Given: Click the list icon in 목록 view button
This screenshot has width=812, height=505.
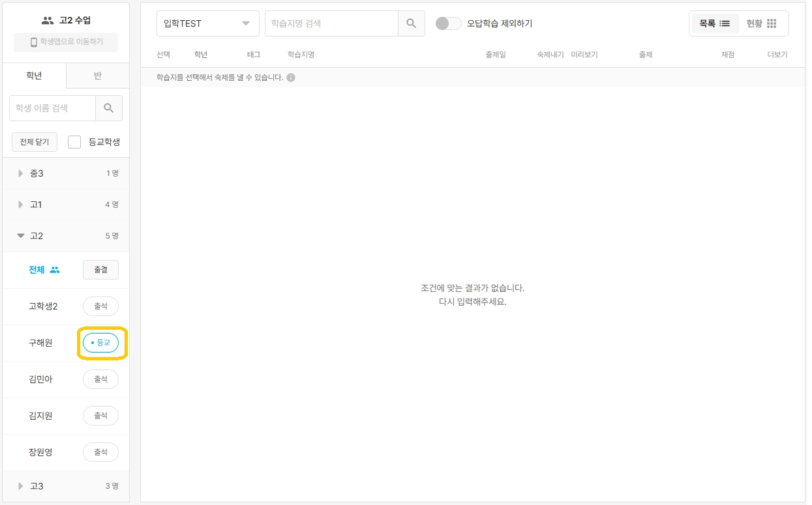Looking at the screenshot, I should click(x=725, y=23).
